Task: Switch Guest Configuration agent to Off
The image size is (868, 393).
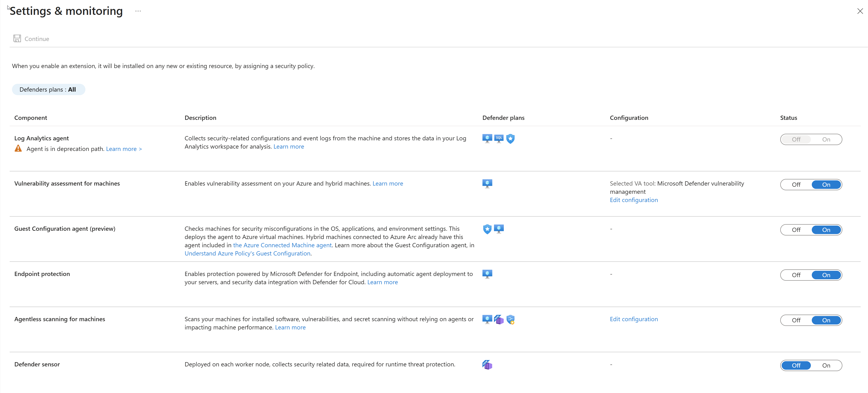Action: point(796,230)
